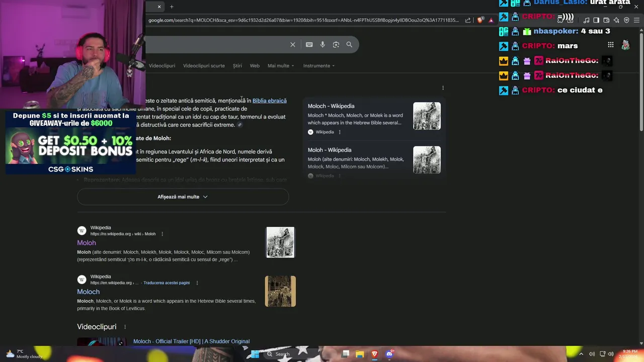Viewport: 644px width, 362px height.
Task: Switch to the 'Videoclipuri scurte' tab
Action: pyautogui.click(x=204, y=66)
